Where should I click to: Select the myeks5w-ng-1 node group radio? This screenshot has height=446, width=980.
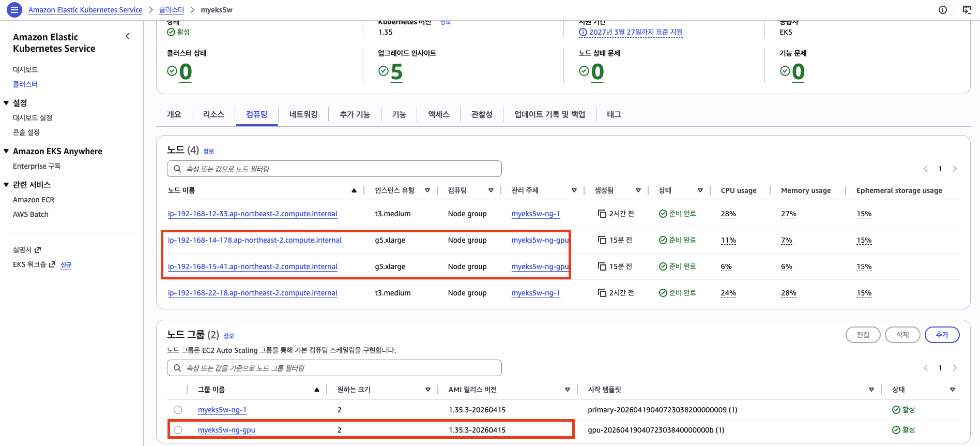[x=178, y=410]
